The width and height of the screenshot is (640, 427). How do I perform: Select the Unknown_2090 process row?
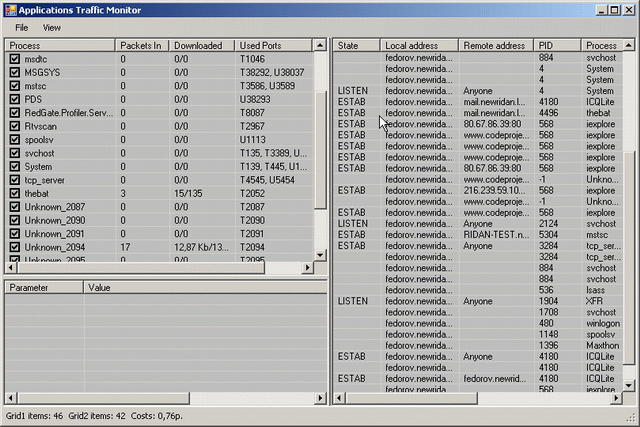pos(160,220)
